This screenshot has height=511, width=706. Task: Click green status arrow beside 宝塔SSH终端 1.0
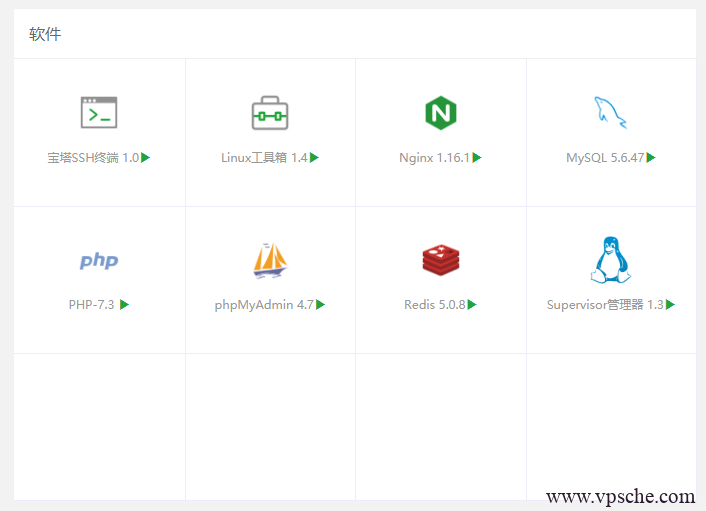(x=145, y=158)
